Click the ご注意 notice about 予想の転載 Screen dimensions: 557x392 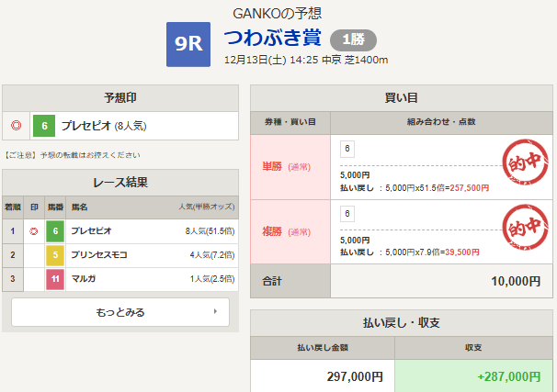tap(72, 155)
